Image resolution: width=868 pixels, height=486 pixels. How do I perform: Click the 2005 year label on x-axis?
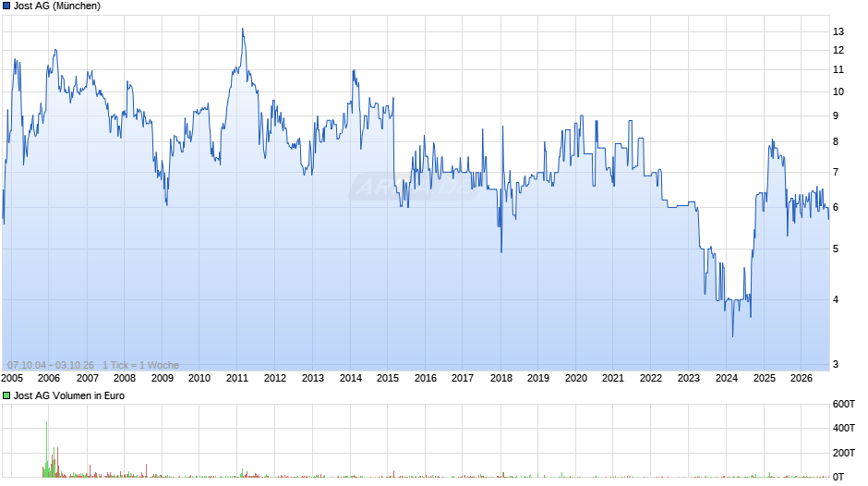(x=12, y=378)
